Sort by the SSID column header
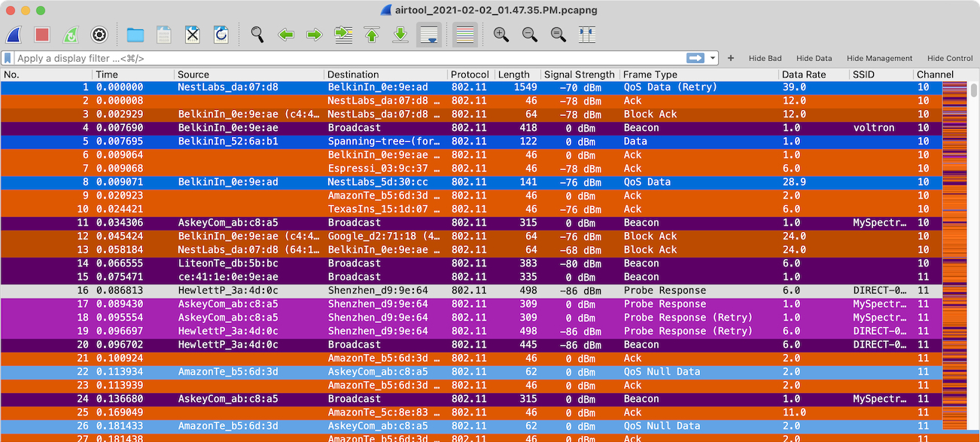 (x=881, y=75)
